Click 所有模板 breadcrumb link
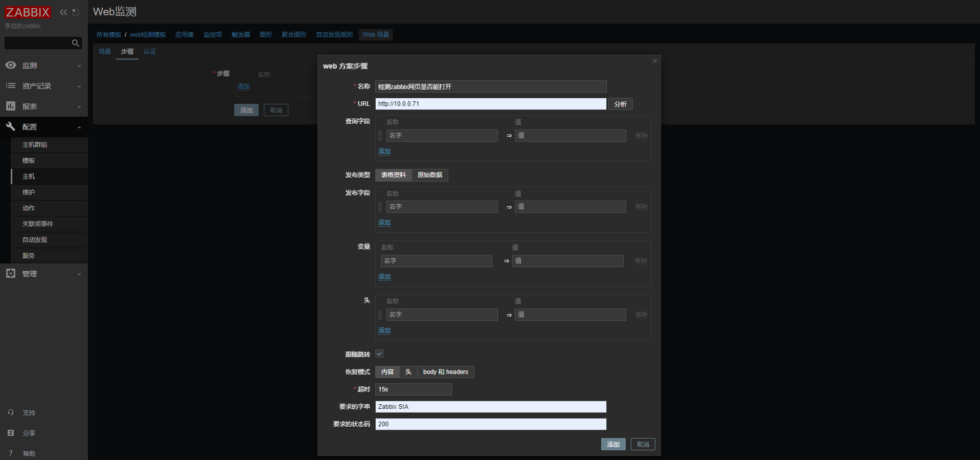980x460 pixels. (109, 35)
